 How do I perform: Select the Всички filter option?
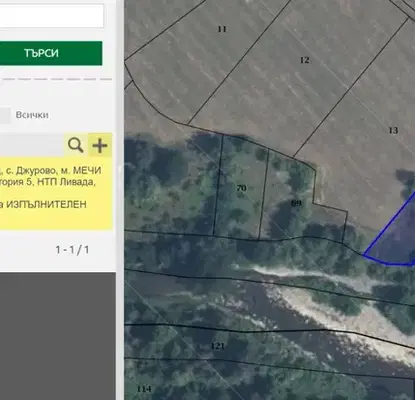[32, 115]
